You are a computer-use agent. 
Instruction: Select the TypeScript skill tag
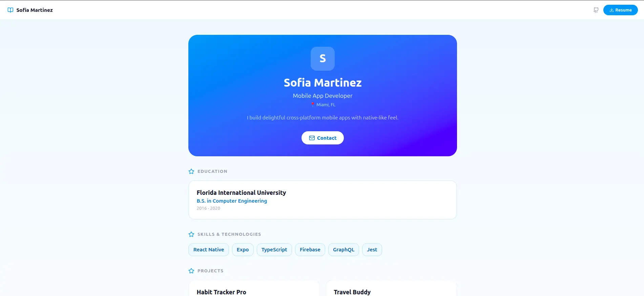(274, 250)
